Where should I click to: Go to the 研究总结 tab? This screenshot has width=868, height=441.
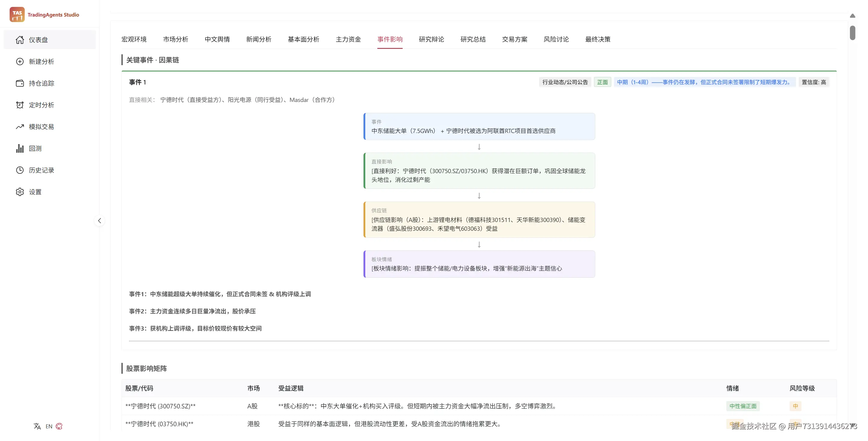click(x=473, y=39)
